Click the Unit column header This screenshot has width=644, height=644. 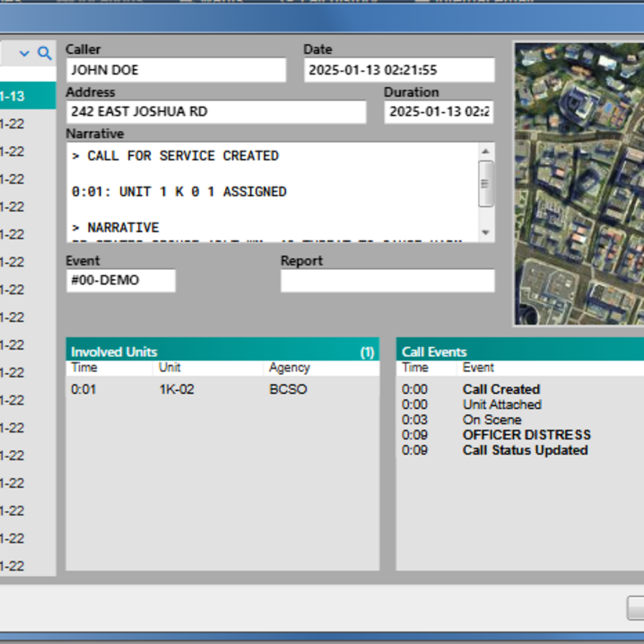click(x=170, y=368)
